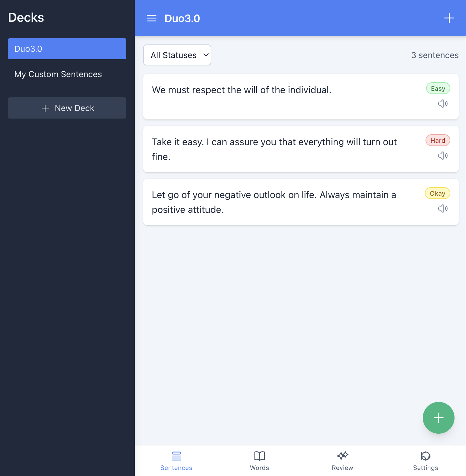The width and height of the screenshot is (466, 476).
Task: Play audio for 'Take it easy' sentence
Action: (443, 156)
